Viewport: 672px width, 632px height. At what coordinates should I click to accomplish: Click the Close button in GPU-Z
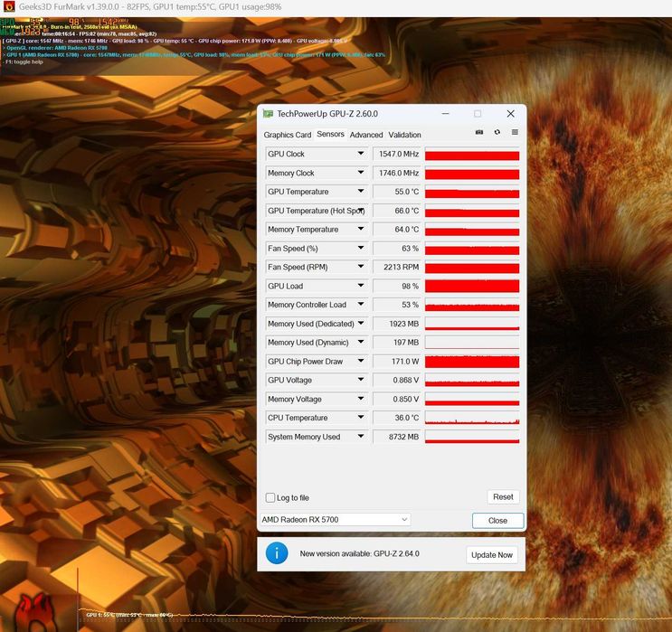pos(497,520)
